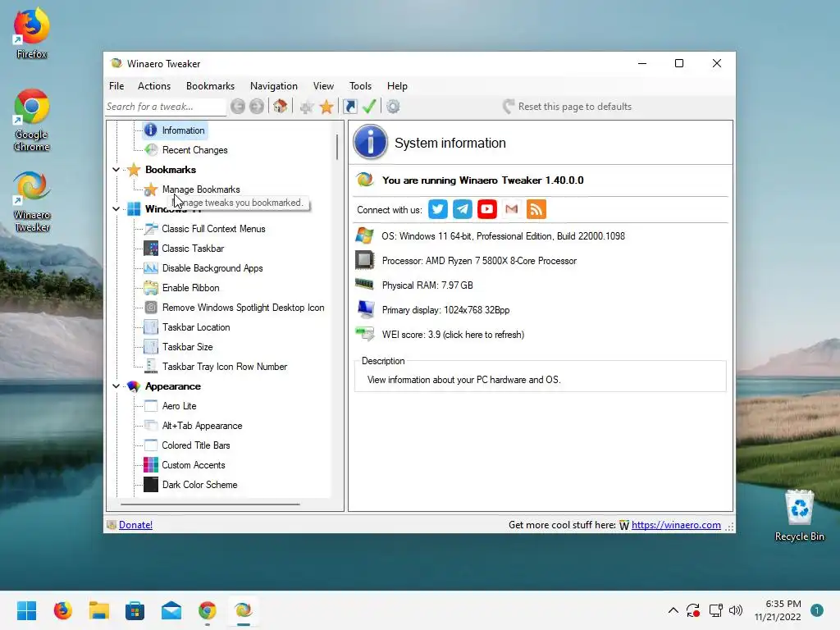Click the Enable Ribbon tree icon
This screenshot has width=840, height=630.
(x=151, y=288)
